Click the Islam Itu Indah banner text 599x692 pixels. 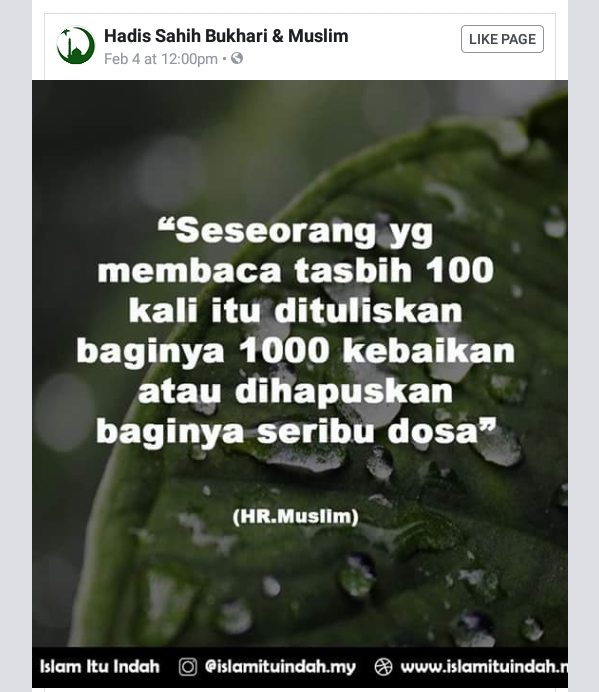click(100, 666)
